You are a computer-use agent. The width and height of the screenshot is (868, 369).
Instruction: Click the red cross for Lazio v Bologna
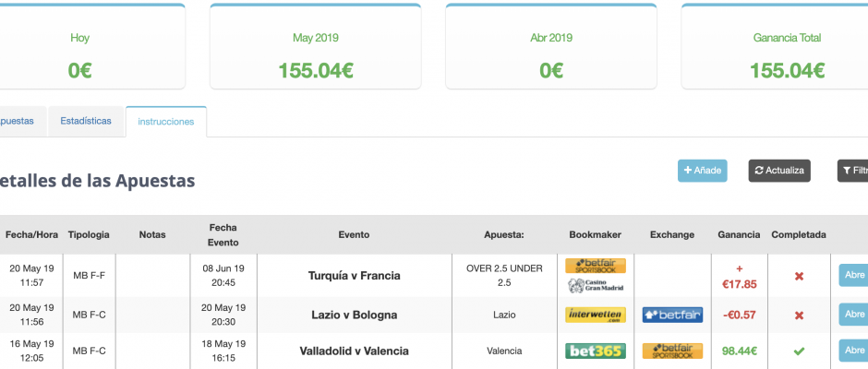799,315
